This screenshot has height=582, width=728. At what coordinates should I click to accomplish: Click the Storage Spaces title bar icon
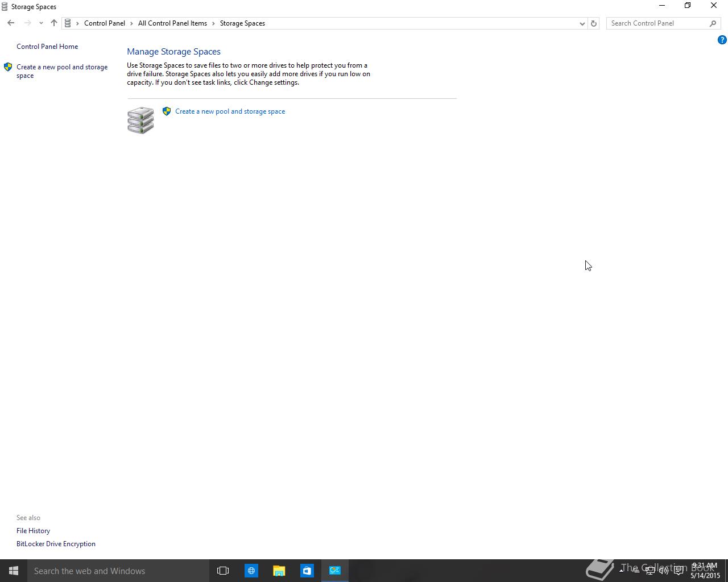(x=5, y=7)
